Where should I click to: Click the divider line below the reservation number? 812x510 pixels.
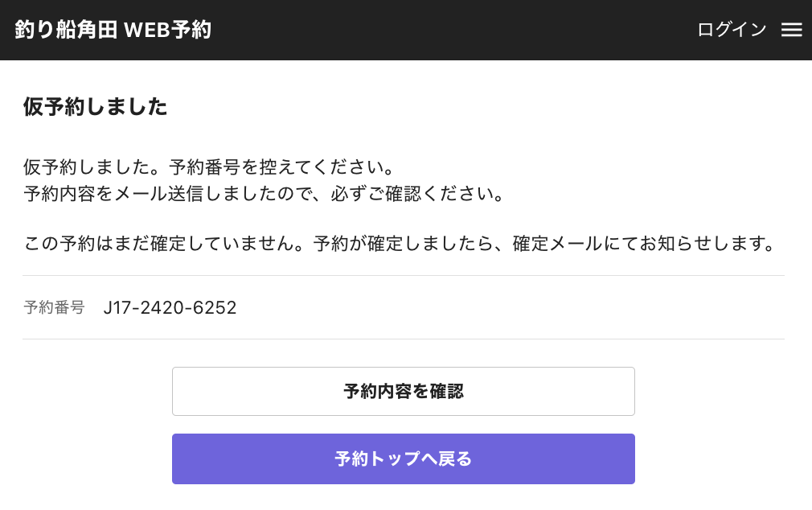click(404, 339)
